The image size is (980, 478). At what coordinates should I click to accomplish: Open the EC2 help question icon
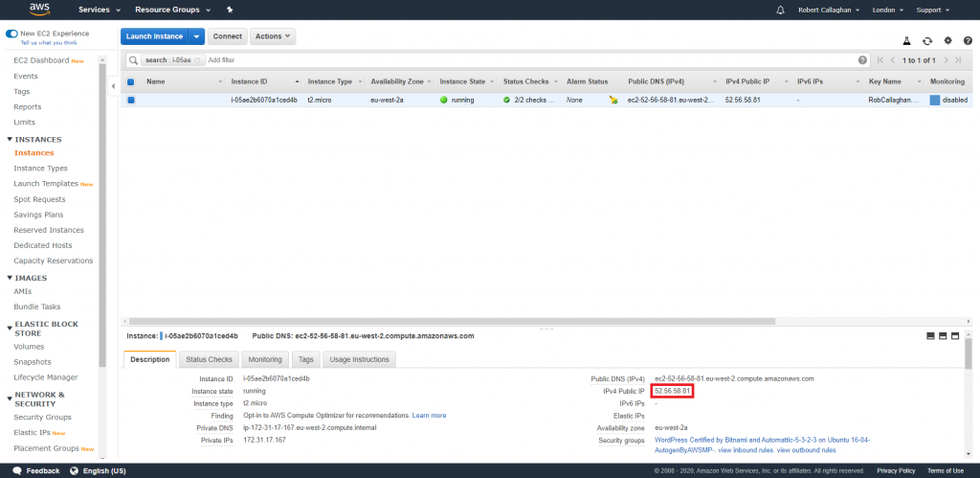tap(968, 40)
